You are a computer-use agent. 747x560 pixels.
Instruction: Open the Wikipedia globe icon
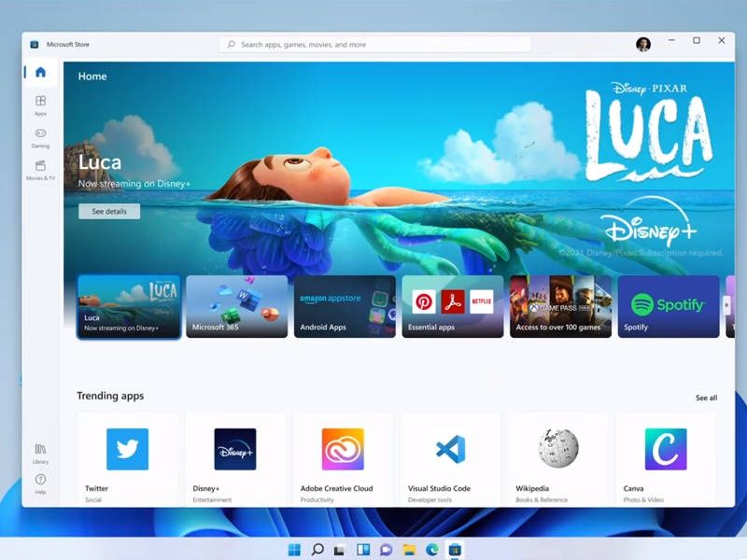click(x=558, y=448)
